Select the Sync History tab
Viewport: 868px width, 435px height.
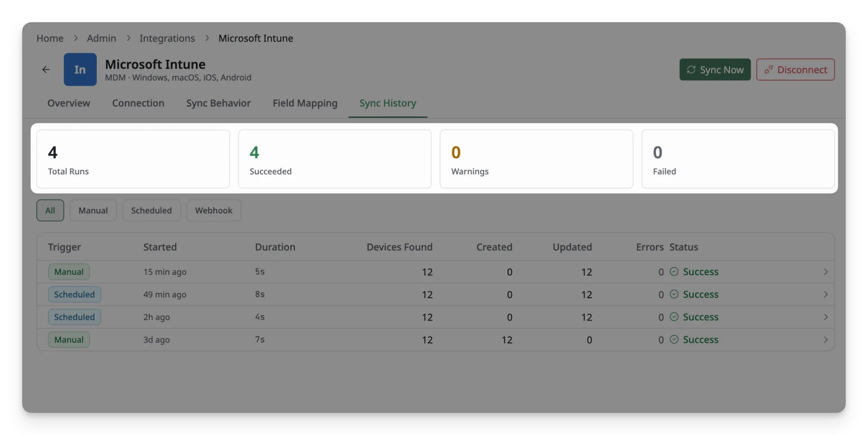[388, 103]
